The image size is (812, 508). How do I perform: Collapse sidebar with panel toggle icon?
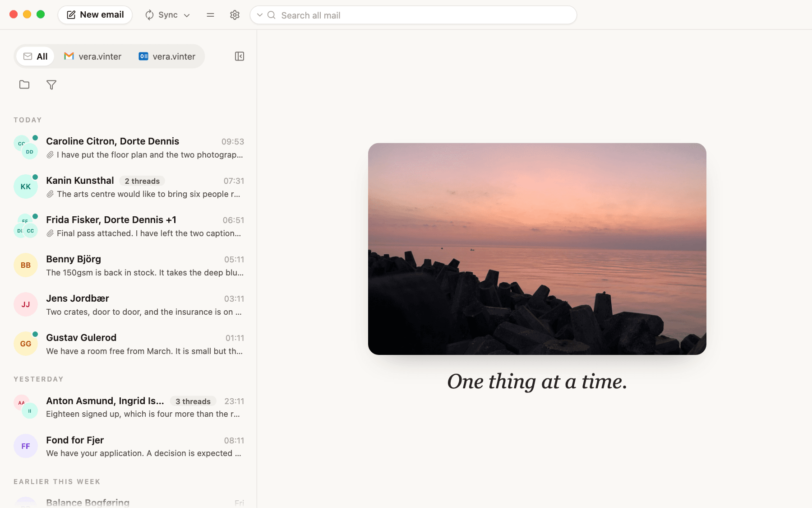(x=240, y=56)
